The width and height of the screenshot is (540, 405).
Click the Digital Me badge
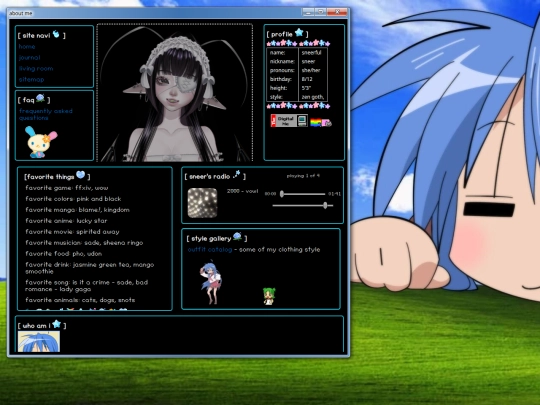[289, 121]
